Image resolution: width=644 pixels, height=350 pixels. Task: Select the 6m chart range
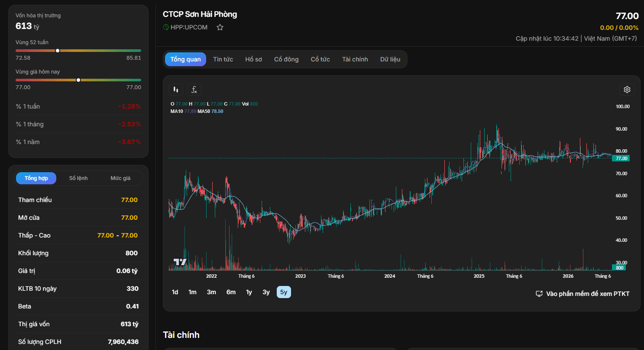pyautogui.click(x=231, y=292)
